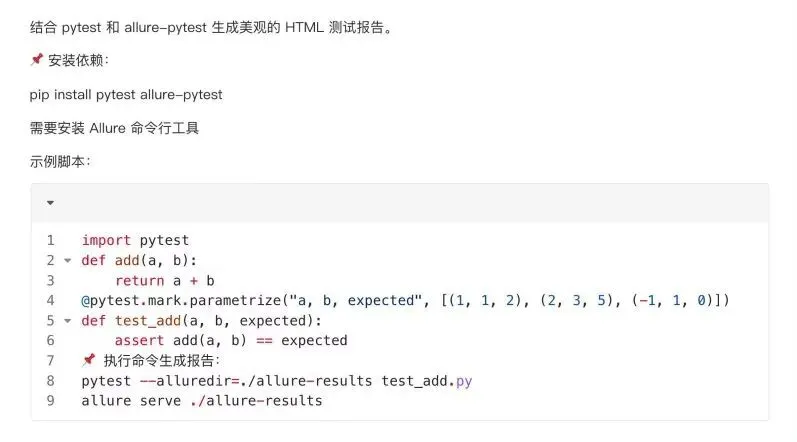Click the return keyword on line 3
Viewport: 797px width, 442px height.
pos(139,280)
